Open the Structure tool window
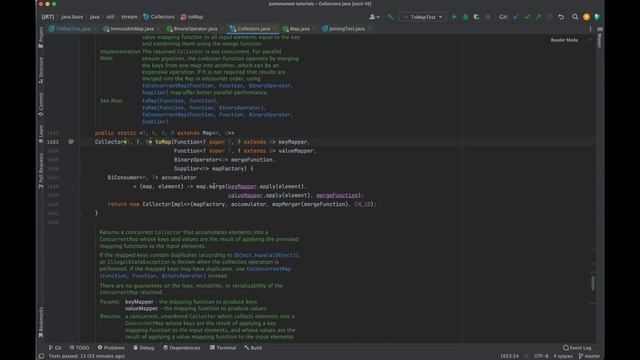 coord(41,70)
